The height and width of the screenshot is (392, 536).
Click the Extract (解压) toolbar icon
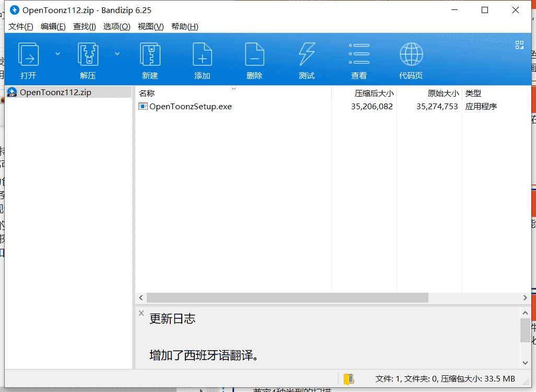tap(88, 54)
